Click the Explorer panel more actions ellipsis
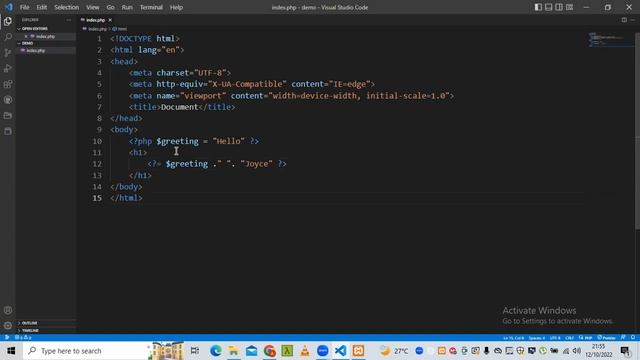Viewport: 640px width, 360px height. 69,20
